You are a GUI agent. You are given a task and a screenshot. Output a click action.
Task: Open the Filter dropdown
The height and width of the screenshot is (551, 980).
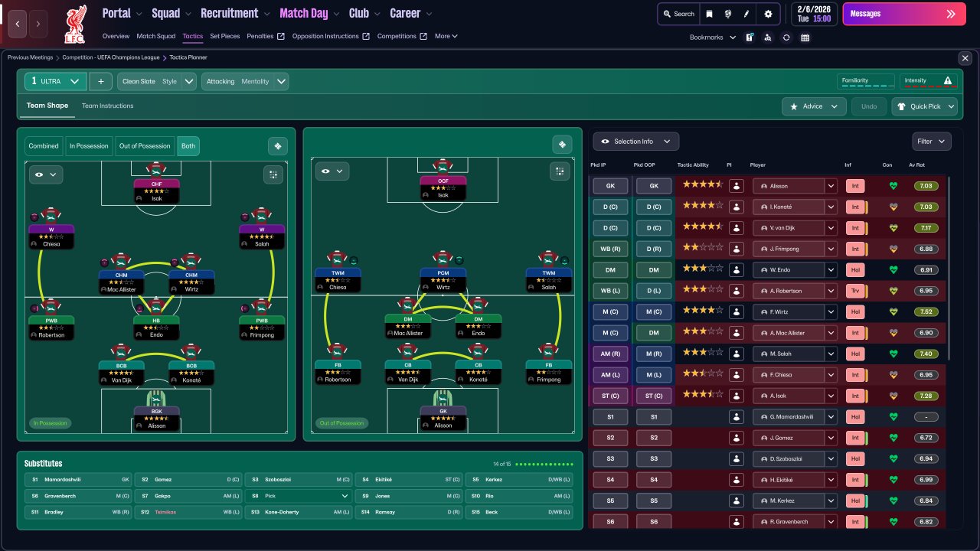932,142
